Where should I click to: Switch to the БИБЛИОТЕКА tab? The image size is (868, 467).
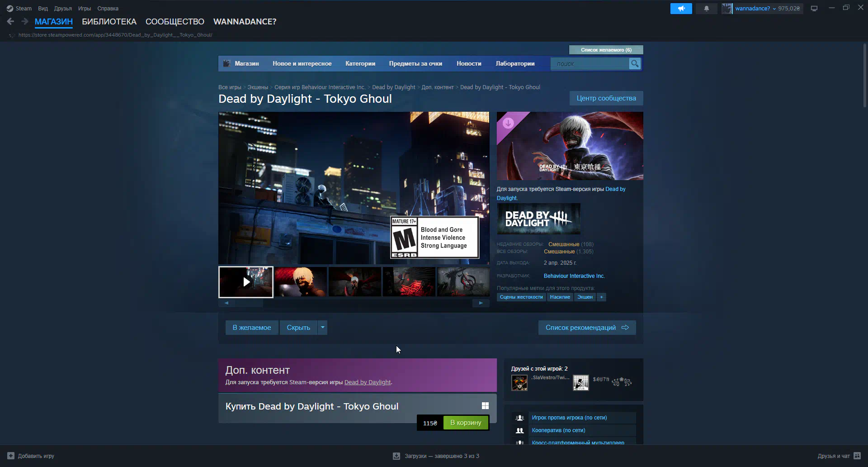(x=109, y=22)
